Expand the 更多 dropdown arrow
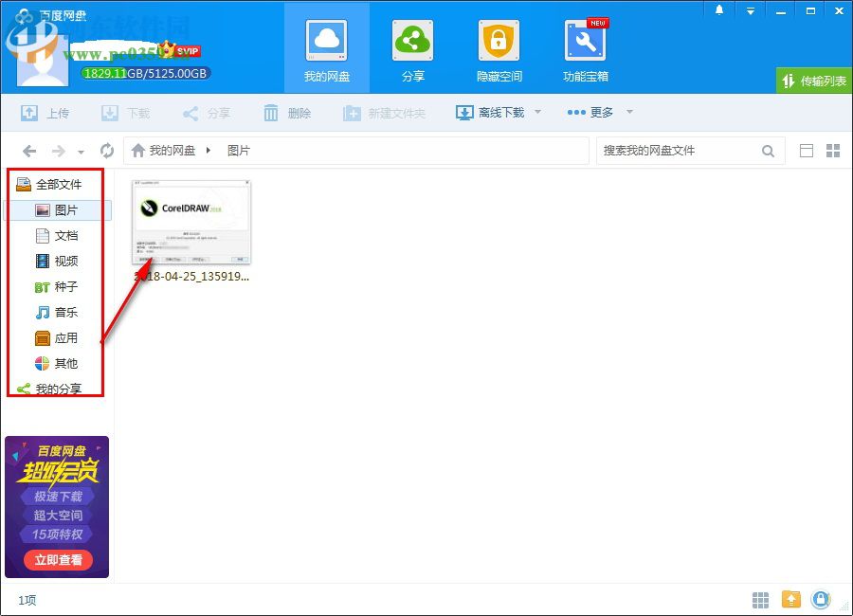Screen dimensions: 853x616 630,112
